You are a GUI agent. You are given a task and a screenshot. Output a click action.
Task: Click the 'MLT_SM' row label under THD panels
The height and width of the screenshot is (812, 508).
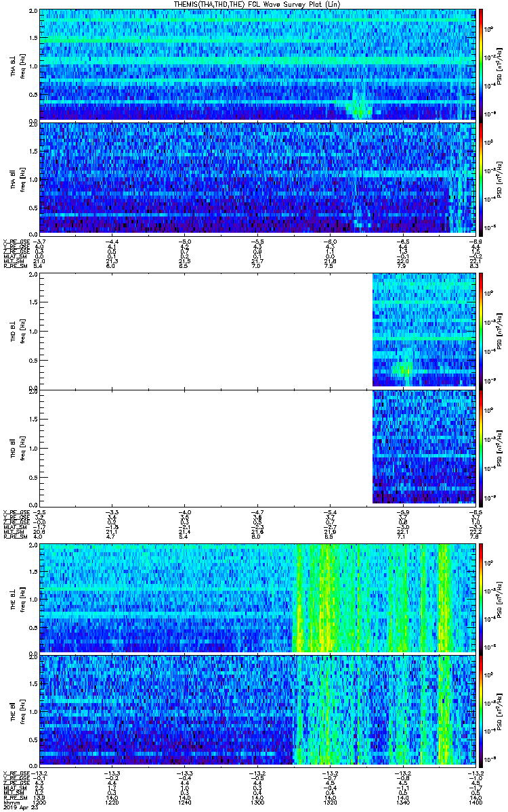[x=13, y=533]
